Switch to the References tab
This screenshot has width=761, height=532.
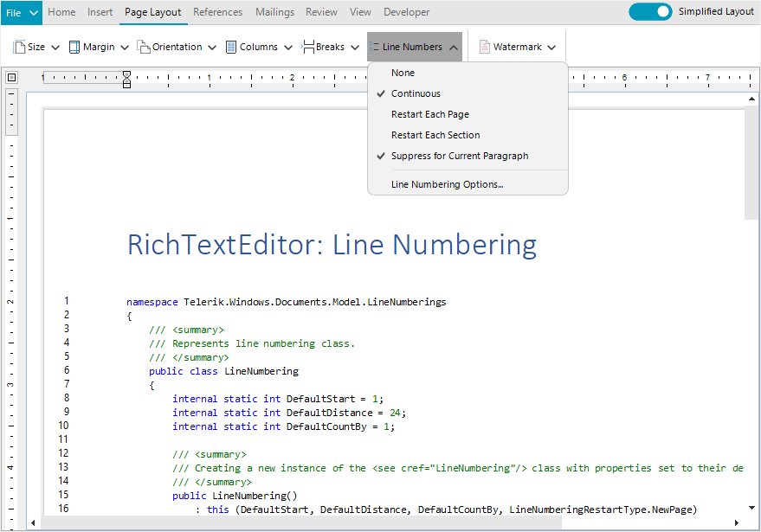218,12
